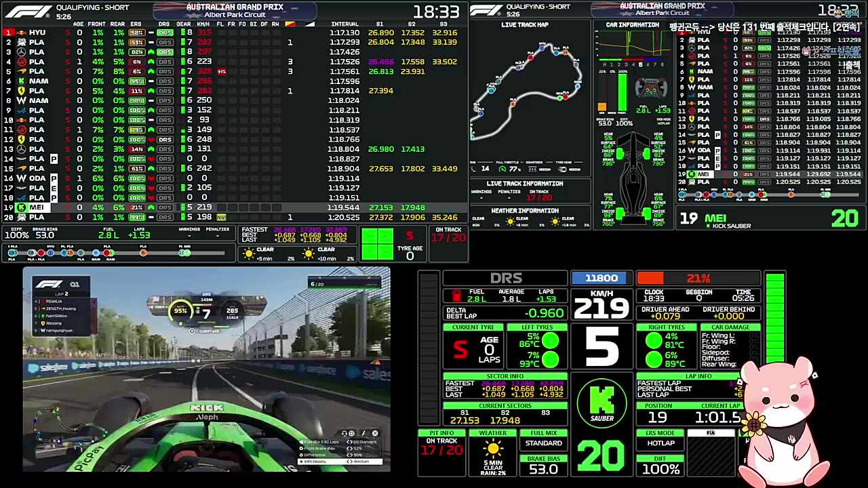Click the steering wheel image in Car Information
Screen dimensions: 868x488
pyautogui.click(x=652, y=88)
